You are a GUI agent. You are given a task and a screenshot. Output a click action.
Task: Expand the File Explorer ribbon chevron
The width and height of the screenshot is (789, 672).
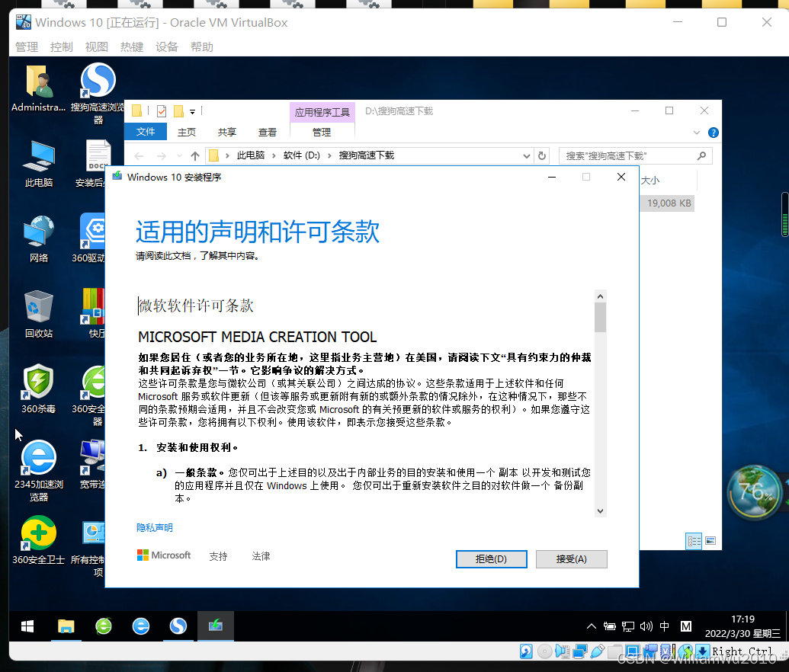(x=697, y=133)
